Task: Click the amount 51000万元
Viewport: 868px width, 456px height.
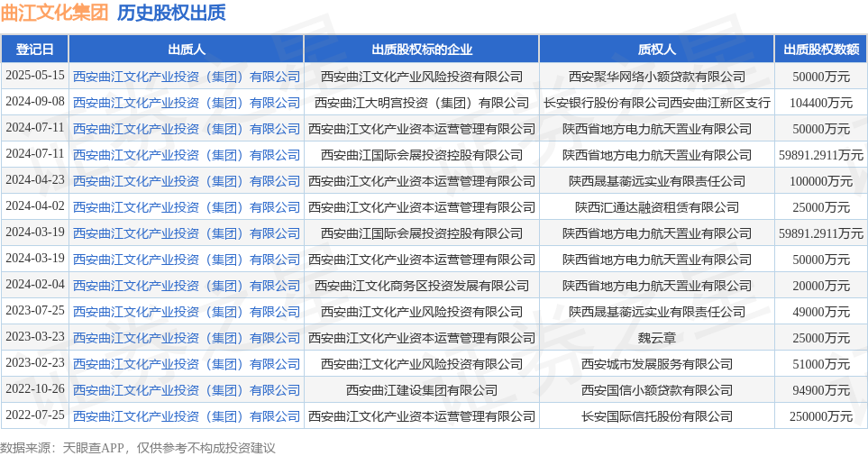Action: (x=821, y=363)
